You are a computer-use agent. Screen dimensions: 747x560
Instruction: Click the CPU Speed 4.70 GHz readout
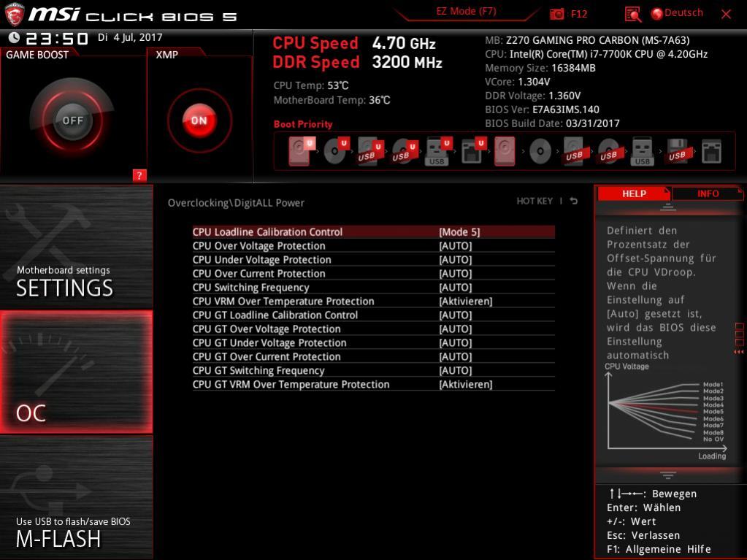click(x=354, y=43)
